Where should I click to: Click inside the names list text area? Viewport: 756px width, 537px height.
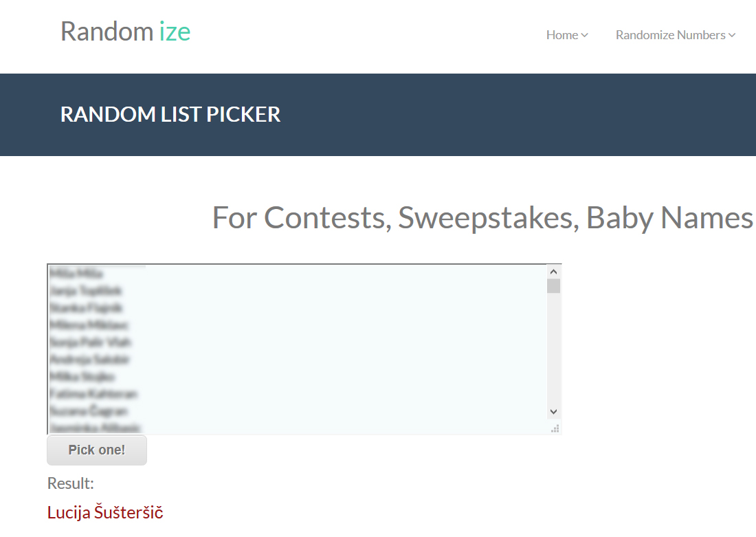pyautogui.click(x=297, y=349)
